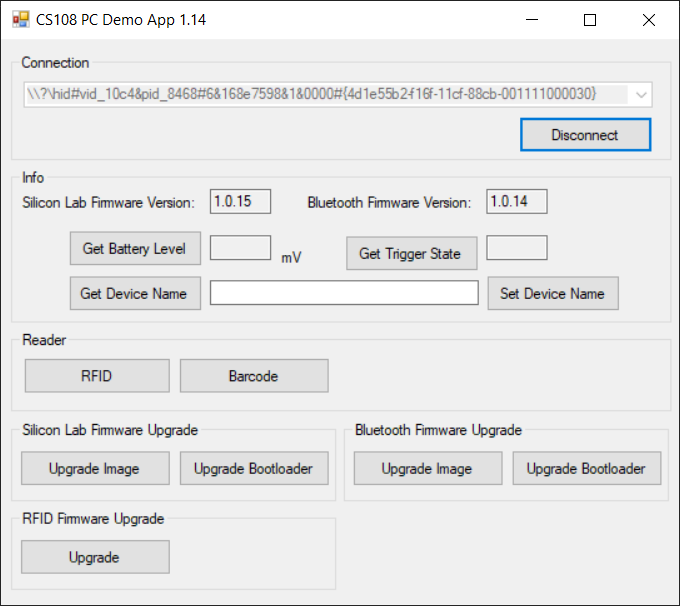Close the CS108 Demo App window
The height and width of the screenshot is (606, 680).
tap(649, 20)
